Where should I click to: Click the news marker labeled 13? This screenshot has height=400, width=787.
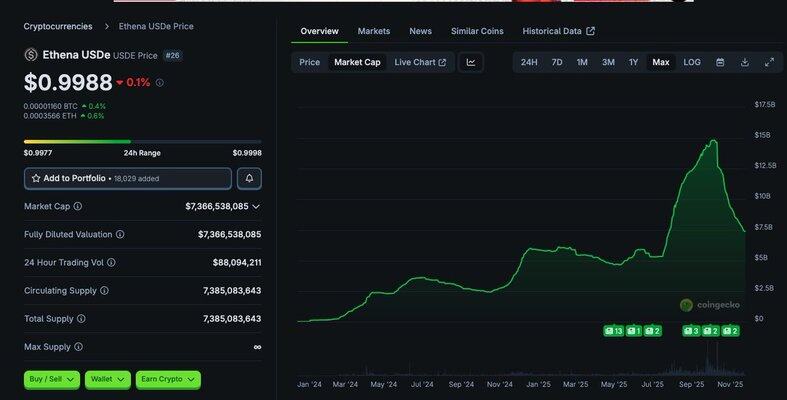coord(614,331)
